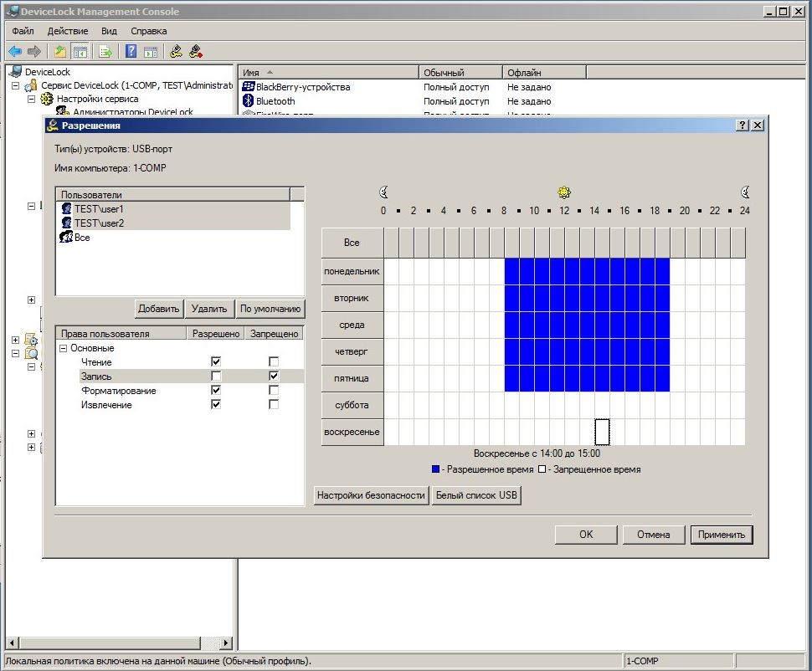Click the Up one level folder icon
The width and height of the screenshot is (812, 671).
[59, 52]
